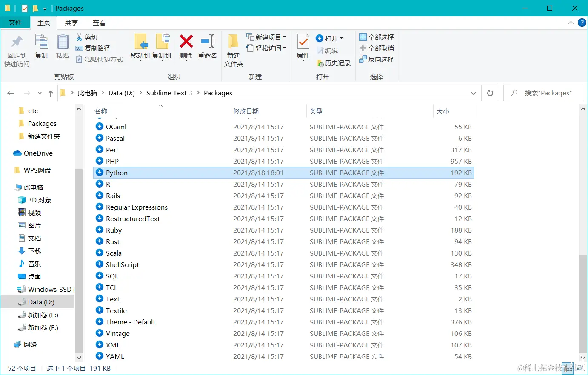Viewport: 588px width, 375px height.
Task: Select the Regular Expressions file
Action: point(137,207)
